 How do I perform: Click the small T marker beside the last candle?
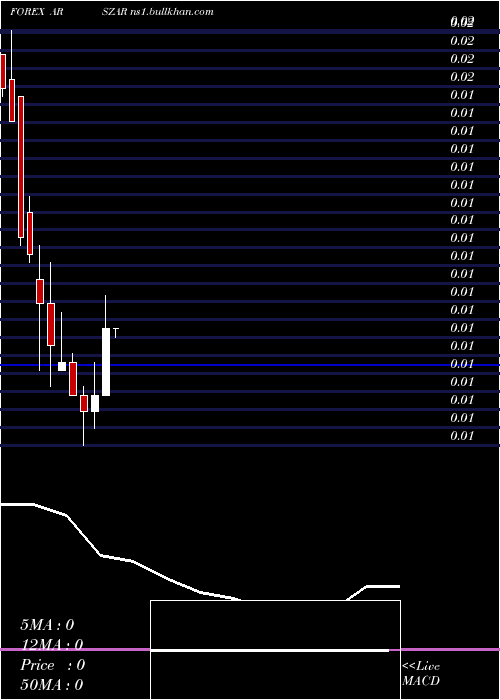[x=116, y=333]
